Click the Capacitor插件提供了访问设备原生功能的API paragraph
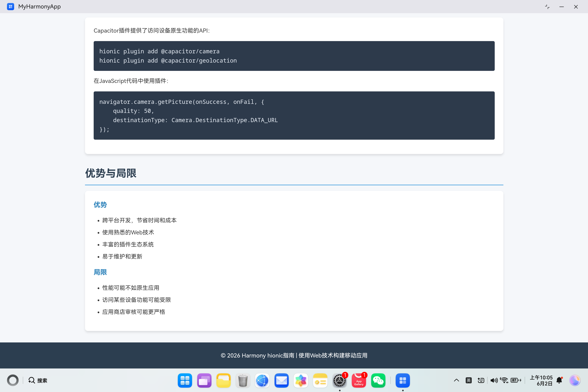The image size is (588, 392). click(x=152, y=31)
